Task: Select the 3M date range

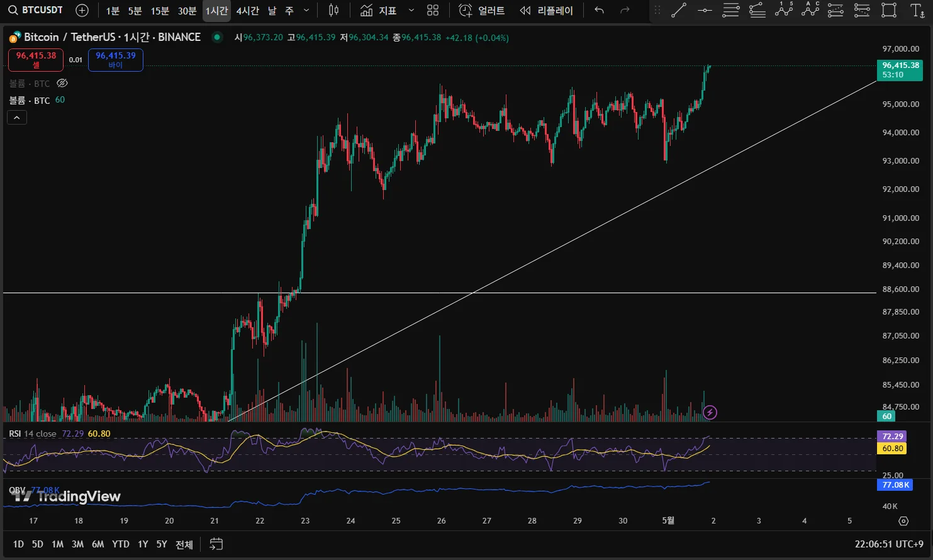Action: tap(77, 544)
